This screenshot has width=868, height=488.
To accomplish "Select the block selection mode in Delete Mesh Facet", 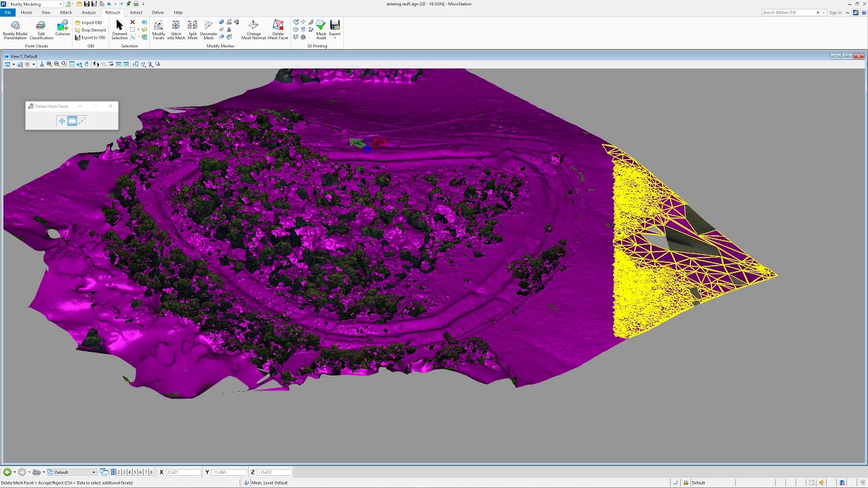I will (72, 121).
